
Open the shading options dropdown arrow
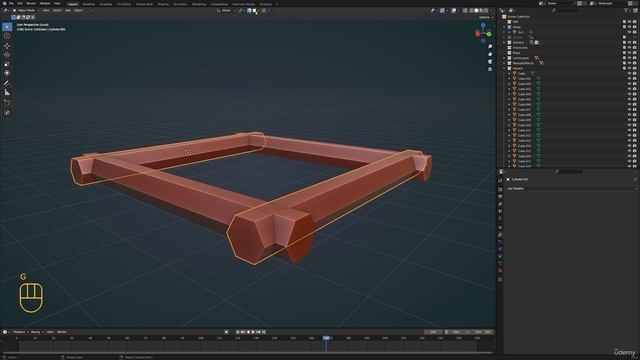click(491, 10)
